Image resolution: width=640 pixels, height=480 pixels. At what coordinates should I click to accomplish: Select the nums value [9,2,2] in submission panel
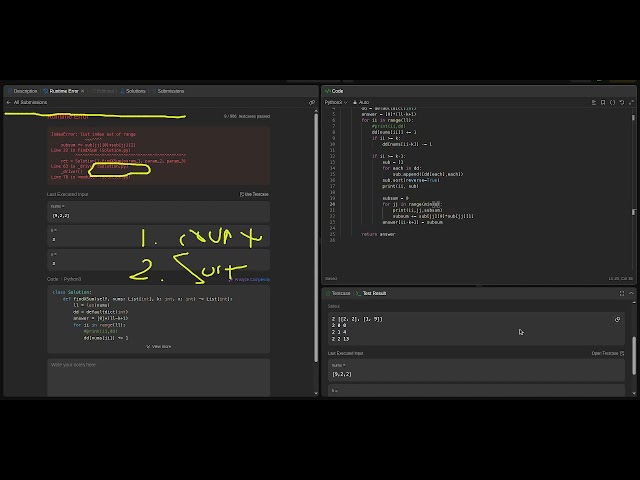pyautogui.click(x=61, y=216)
